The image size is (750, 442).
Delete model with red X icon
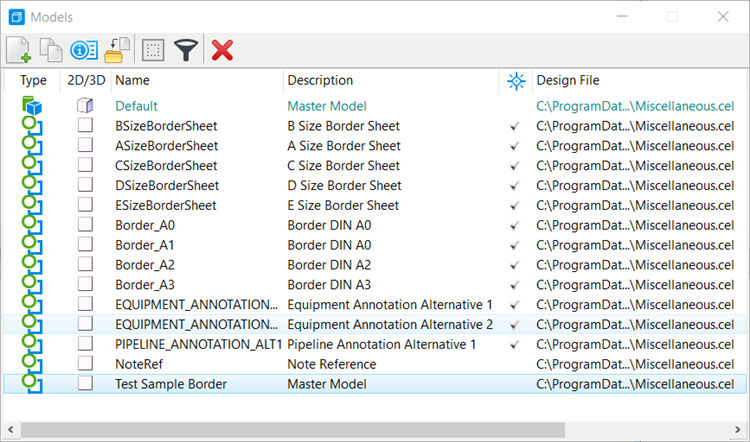222,50
